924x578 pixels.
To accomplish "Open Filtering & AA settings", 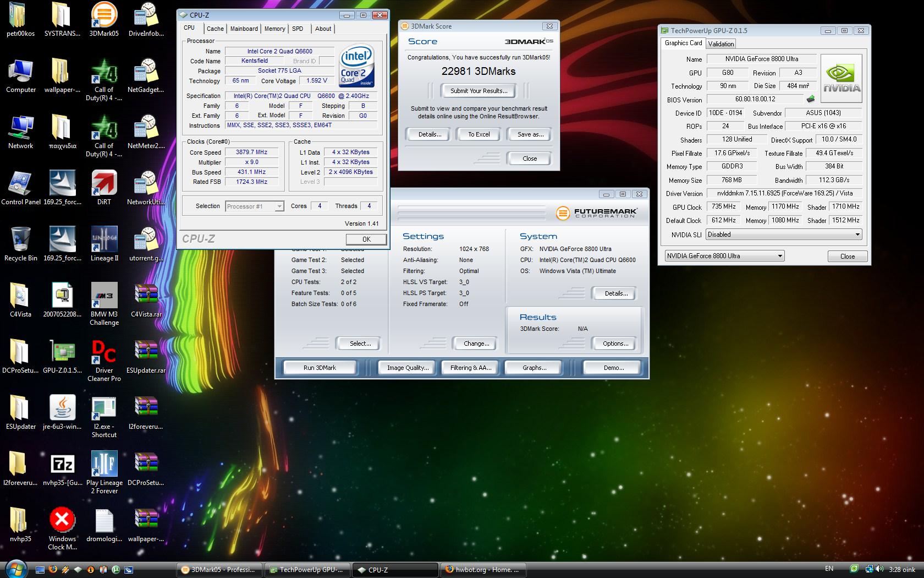I will 471,368.
